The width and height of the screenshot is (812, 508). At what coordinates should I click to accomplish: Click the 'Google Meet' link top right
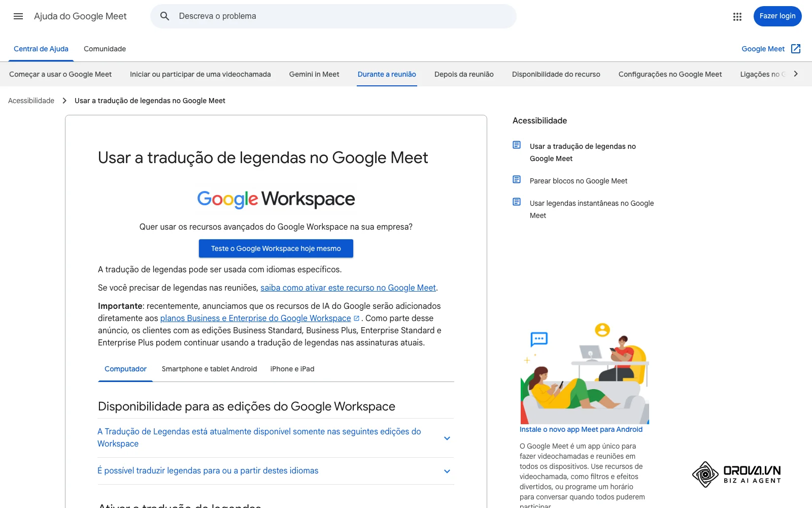[763, 49]
